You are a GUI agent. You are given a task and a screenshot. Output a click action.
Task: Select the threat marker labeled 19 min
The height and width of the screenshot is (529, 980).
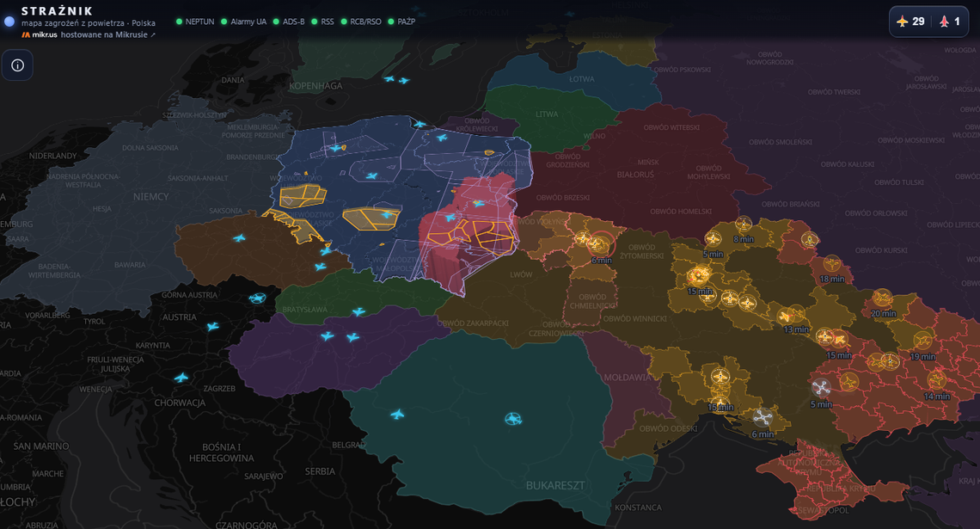click(922, 341)
